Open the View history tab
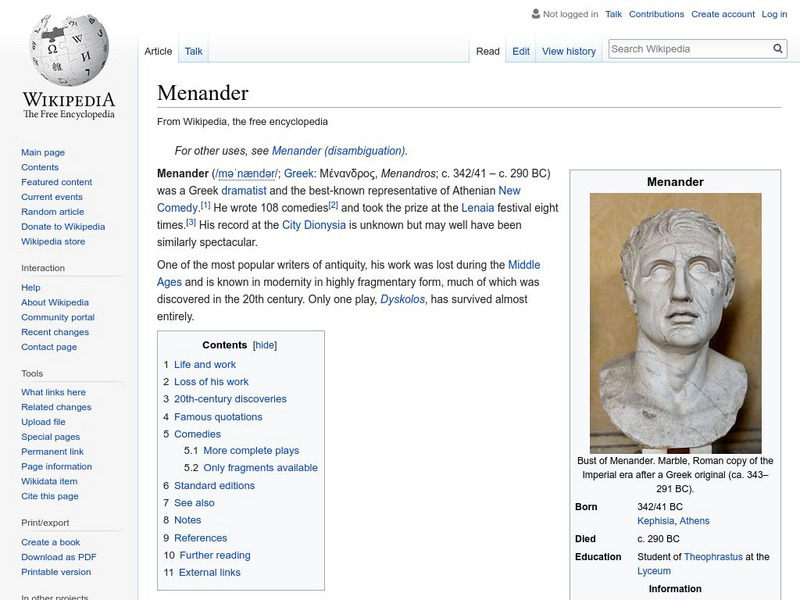Viewport: 800px width, 600px height. [x=569, y=52]
